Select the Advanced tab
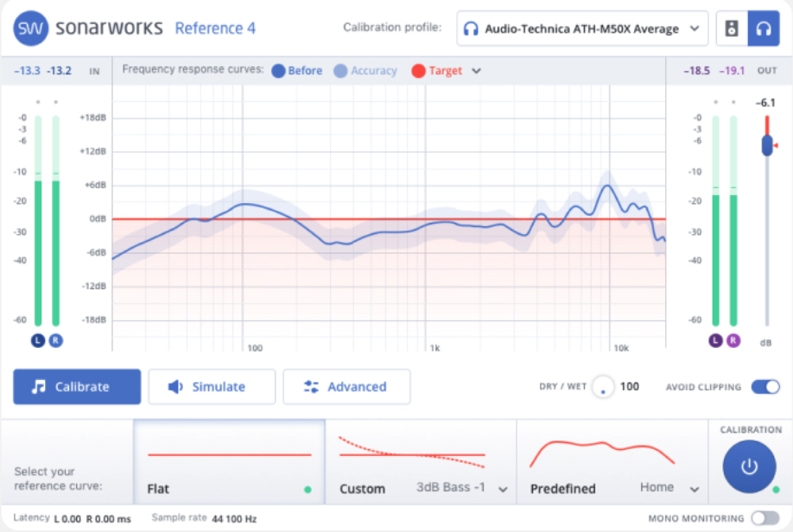The width and height of the screenshot is (793, 532). 346,387
